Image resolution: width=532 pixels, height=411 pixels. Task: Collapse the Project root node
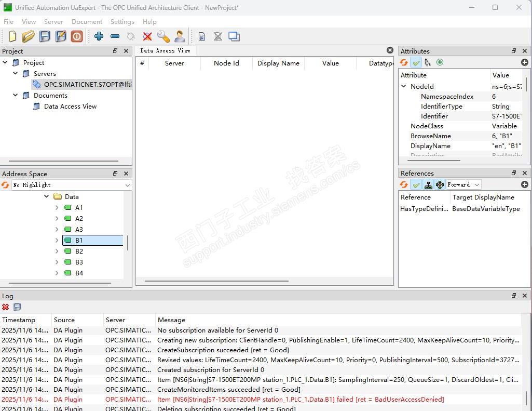click(x=5, y=62)
